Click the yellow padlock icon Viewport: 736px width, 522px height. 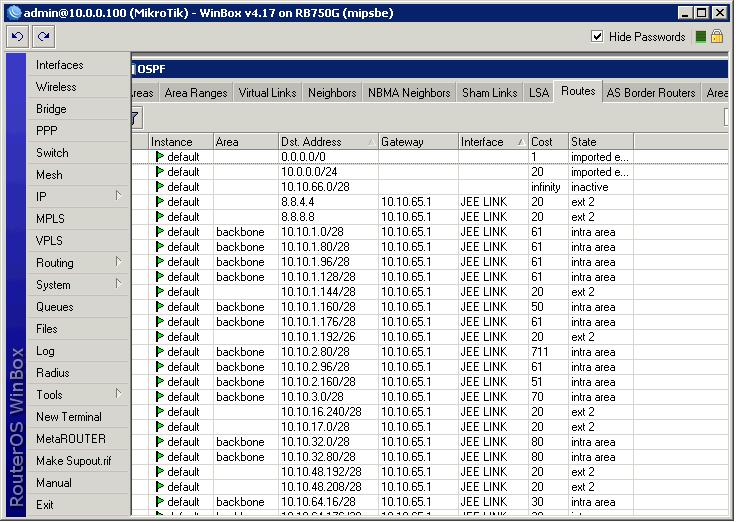(717, 37)
